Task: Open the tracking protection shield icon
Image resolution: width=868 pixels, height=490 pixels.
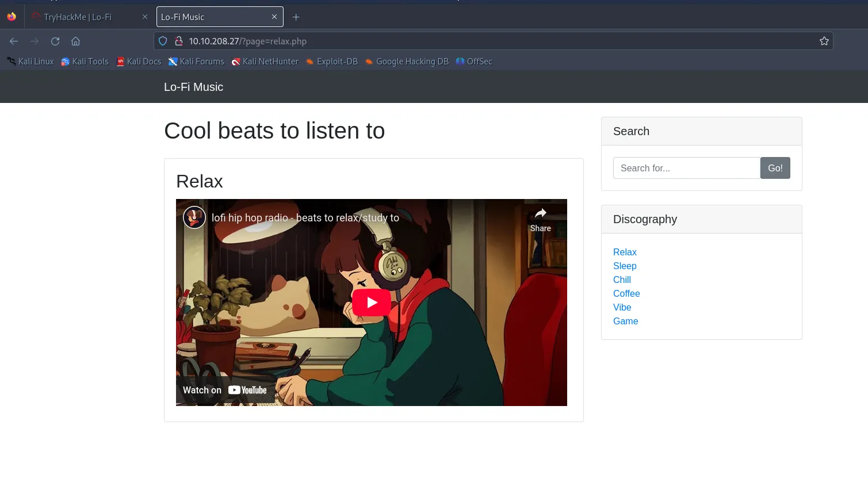Action: coord(163,41)
